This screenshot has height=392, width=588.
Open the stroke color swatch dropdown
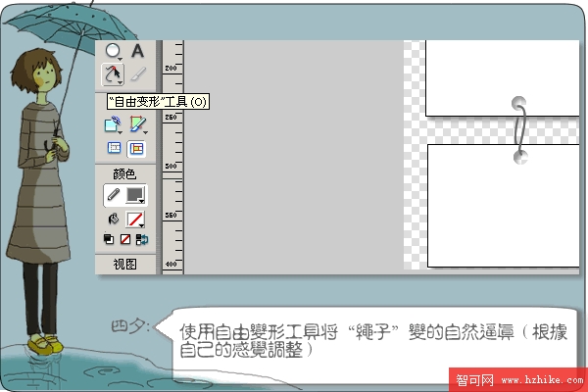(137, 194)
